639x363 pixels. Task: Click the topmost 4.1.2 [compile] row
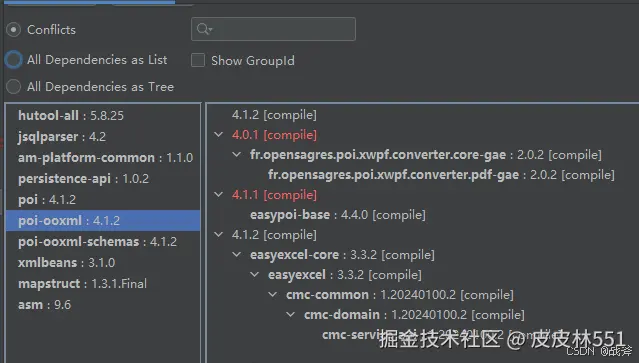tap(274, 114)
